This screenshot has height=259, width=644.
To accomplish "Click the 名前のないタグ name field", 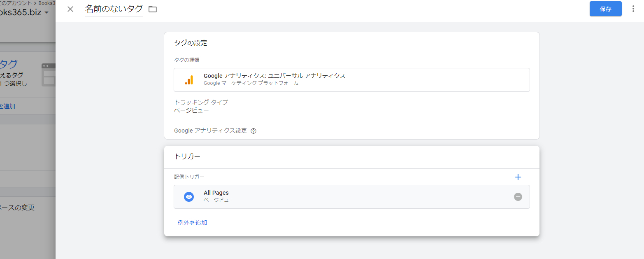I will pos(113,9).
